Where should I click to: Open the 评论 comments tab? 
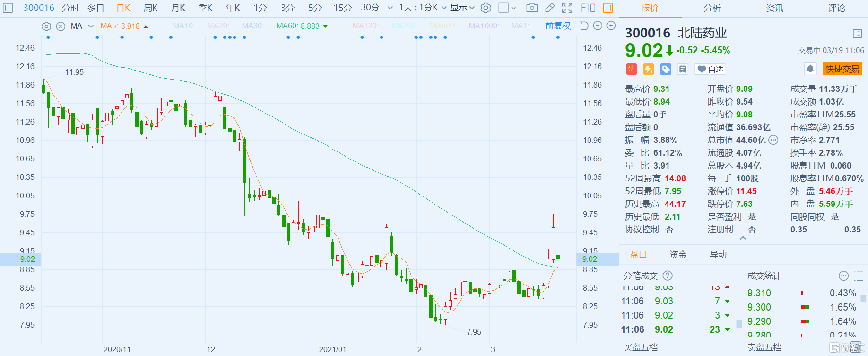click(837, 8)
